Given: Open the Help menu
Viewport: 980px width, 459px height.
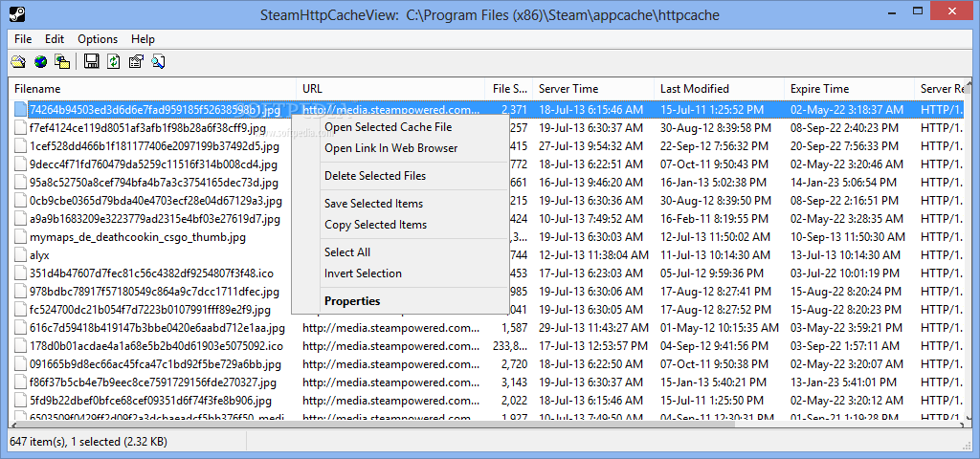Looking at the screenshot, I should (143, 38).
